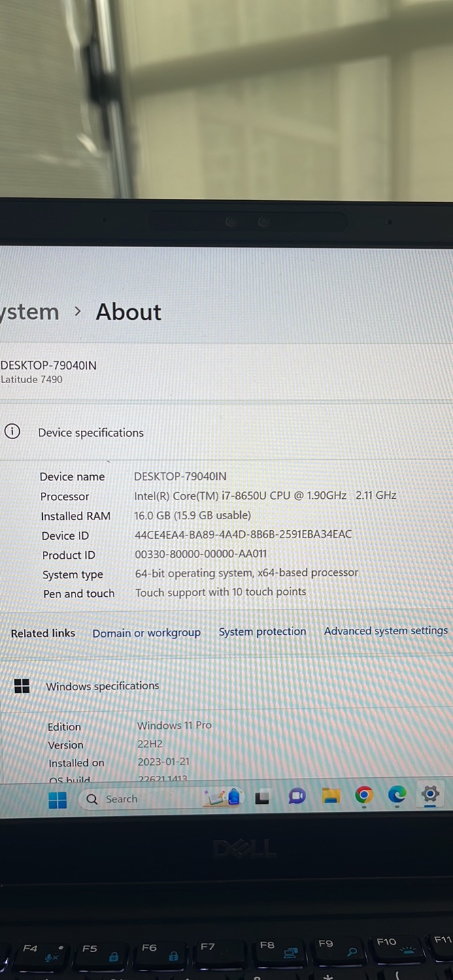Screen dimensions: 453x980
Task: Click the Windows logo beside Windows specifications
Action: 22,686
